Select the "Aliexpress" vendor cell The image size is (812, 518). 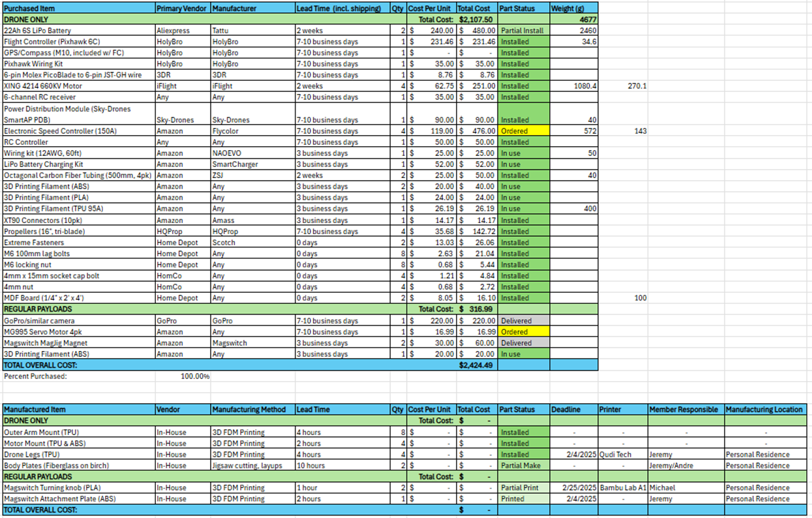point(182,31)
